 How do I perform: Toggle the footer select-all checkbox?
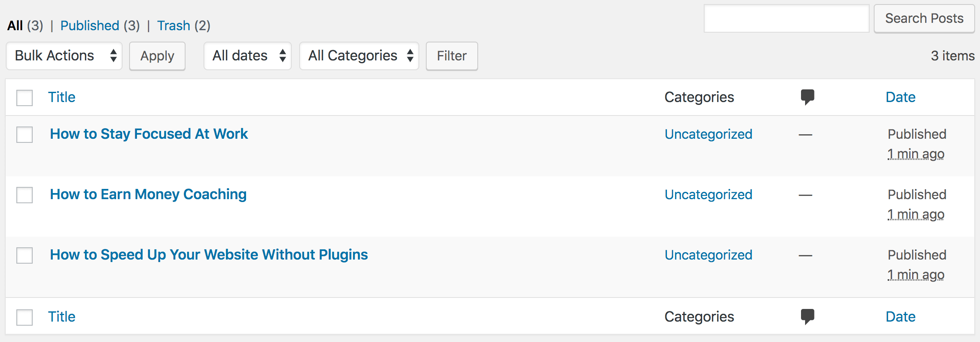point(25,318)
